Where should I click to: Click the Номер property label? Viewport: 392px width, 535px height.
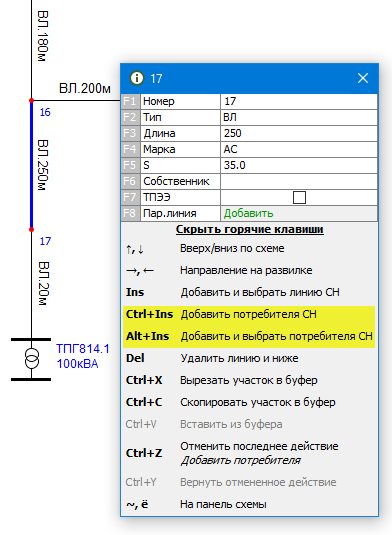click(x=159, y=101)
